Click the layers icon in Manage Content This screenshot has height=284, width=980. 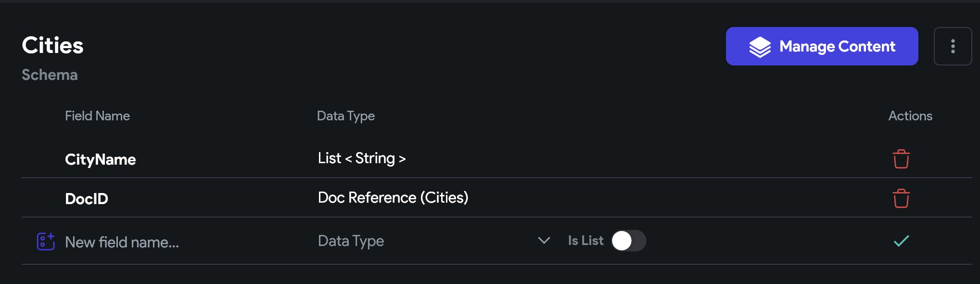tap(760, 47)
